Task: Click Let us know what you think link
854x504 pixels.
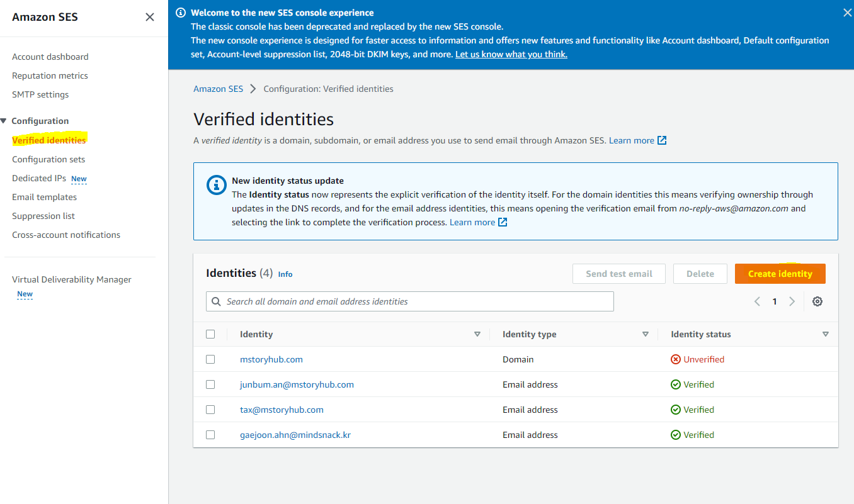Action: coord(511,54)
